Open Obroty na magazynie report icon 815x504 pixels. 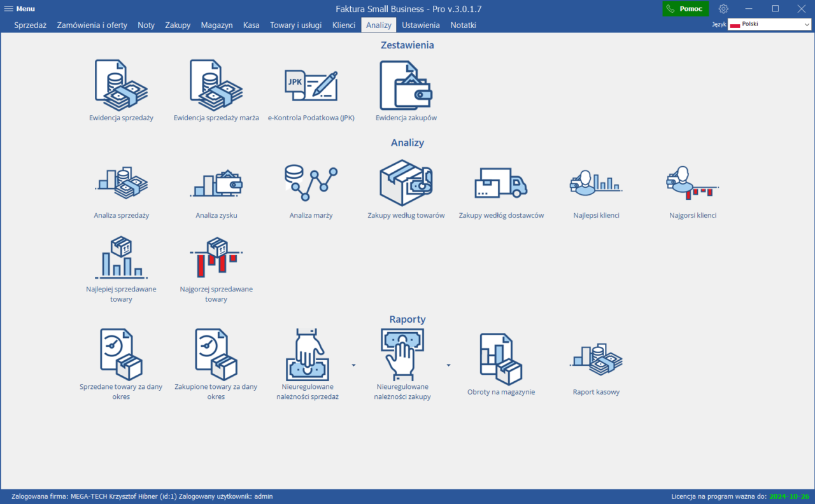[x=501, y=359]
